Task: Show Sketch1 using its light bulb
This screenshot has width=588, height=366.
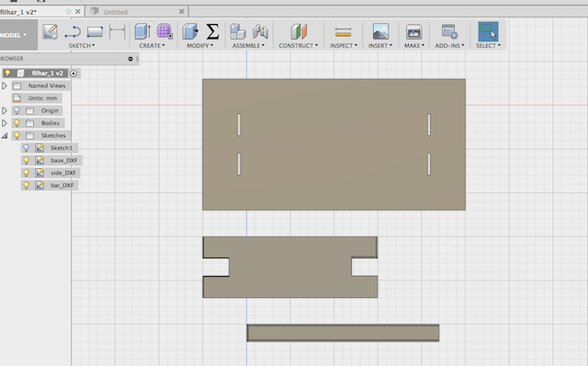Action: [x=26, y=148]
